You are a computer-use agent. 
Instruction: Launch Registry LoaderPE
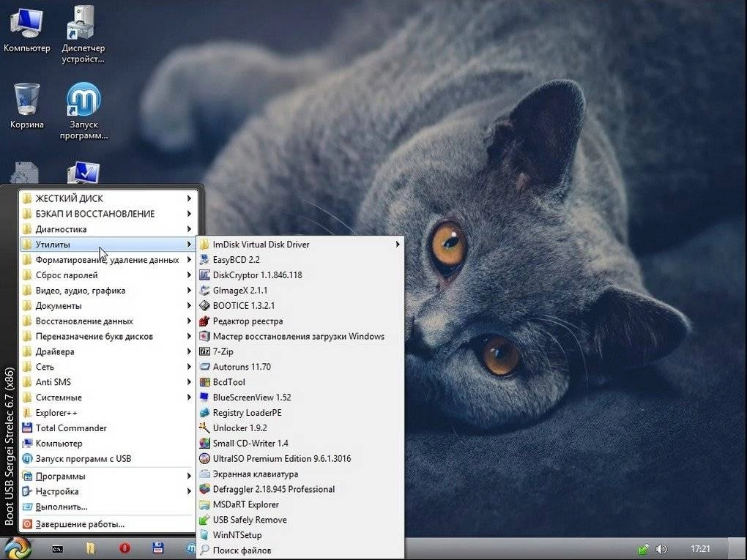(x=300, y=412)
